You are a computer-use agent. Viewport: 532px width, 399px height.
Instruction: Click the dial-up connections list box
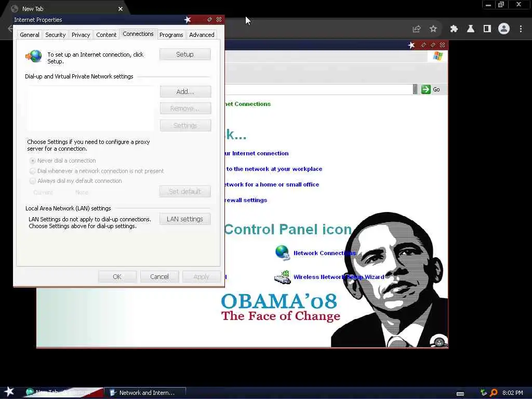click(x=90, y=109)
